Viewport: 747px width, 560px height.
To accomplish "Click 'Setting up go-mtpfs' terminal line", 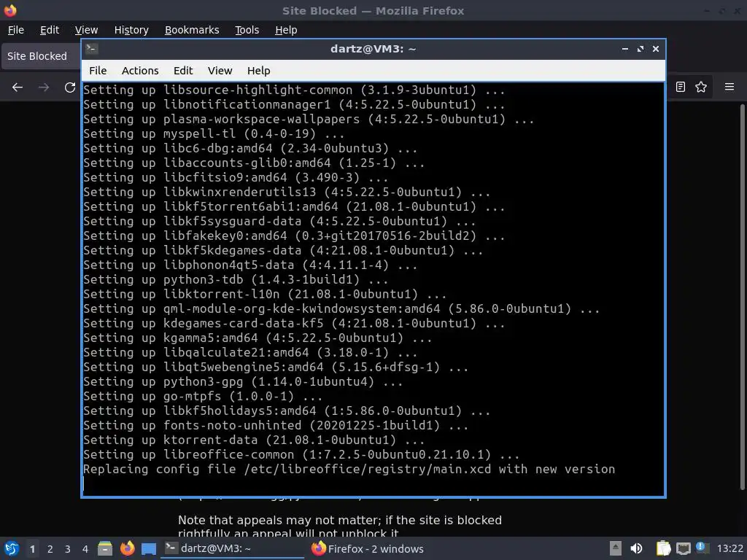I will point(203,396).
